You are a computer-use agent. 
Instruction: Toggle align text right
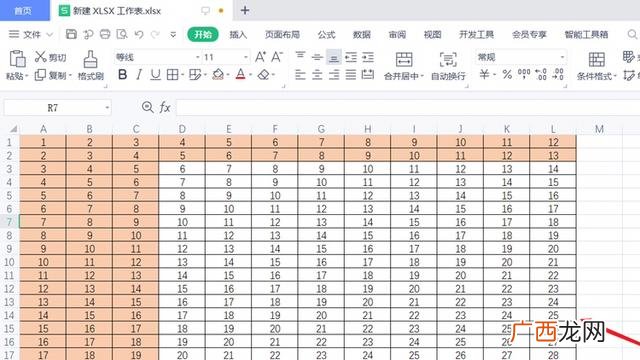point(334,75)
